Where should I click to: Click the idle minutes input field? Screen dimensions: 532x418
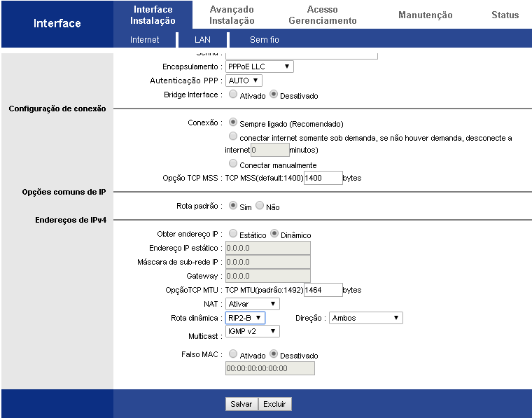[270, 150]
